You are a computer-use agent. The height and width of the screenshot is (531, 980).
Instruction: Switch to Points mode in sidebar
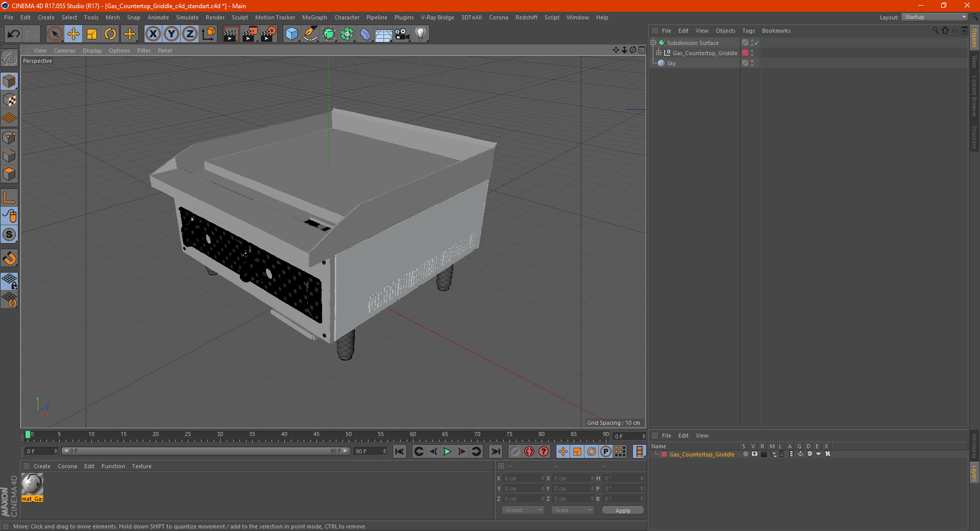[9, 137]
